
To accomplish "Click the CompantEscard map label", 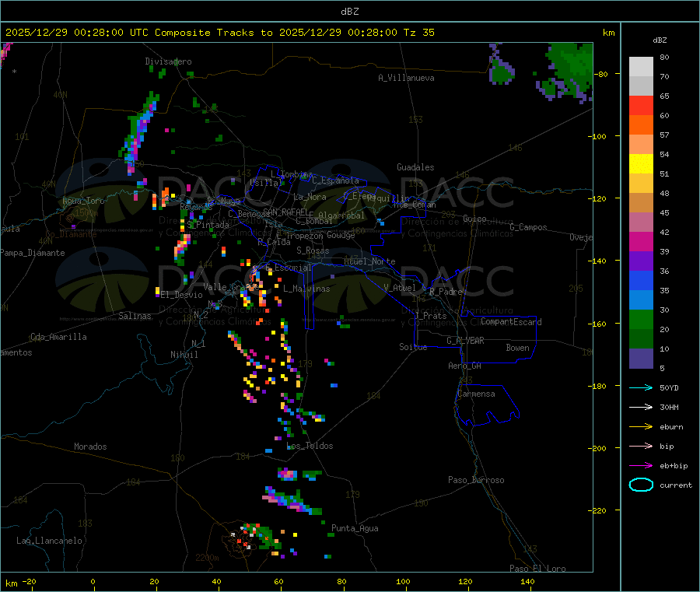I will (511, 321).
